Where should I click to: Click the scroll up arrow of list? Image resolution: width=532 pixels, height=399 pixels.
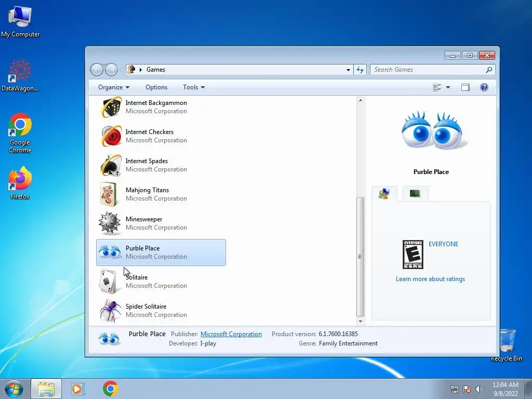click(x=361, y=100)
